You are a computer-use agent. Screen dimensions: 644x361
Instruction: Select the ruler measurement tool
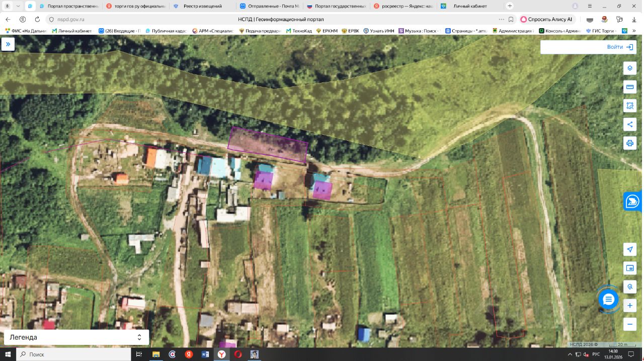[629, 87]
